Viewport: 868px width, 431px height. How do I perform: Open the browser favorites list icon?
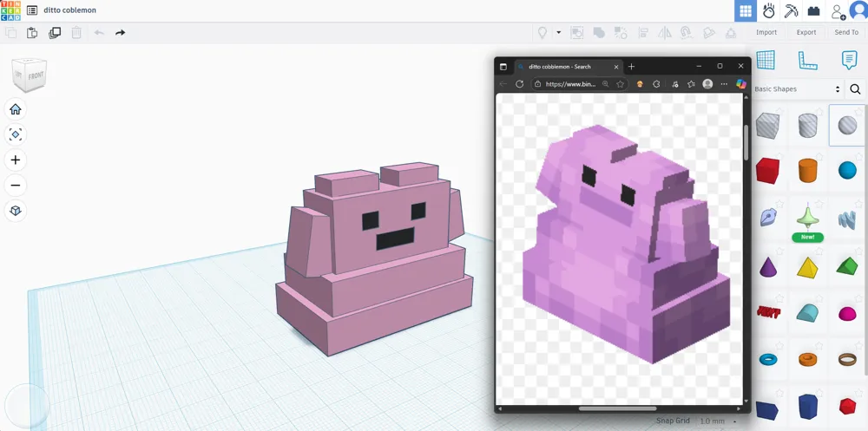tap(691, 84)
